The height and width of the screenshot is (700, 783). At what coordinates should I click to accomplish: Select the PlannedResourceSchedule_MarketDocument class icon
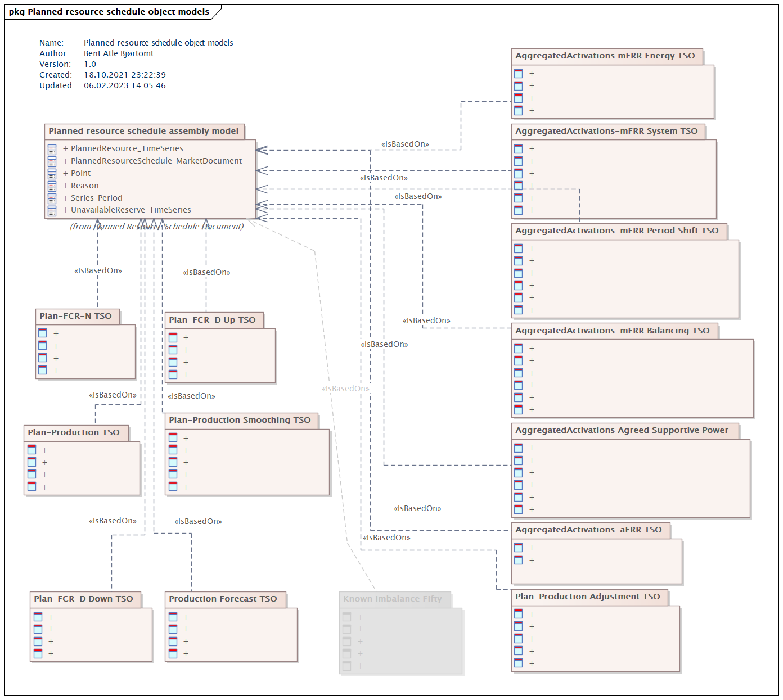point(52,161)
